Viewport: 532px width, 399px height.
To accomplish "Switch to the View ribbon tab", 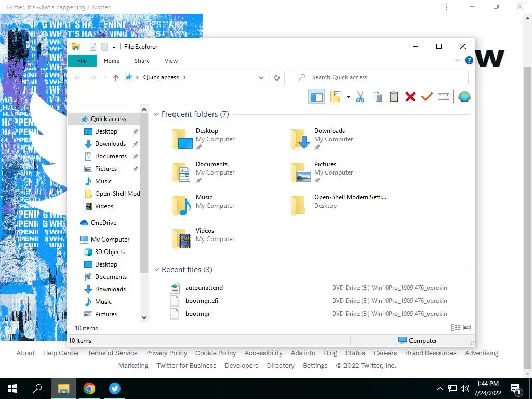I will pyautogui.click(x=171, y=61).
